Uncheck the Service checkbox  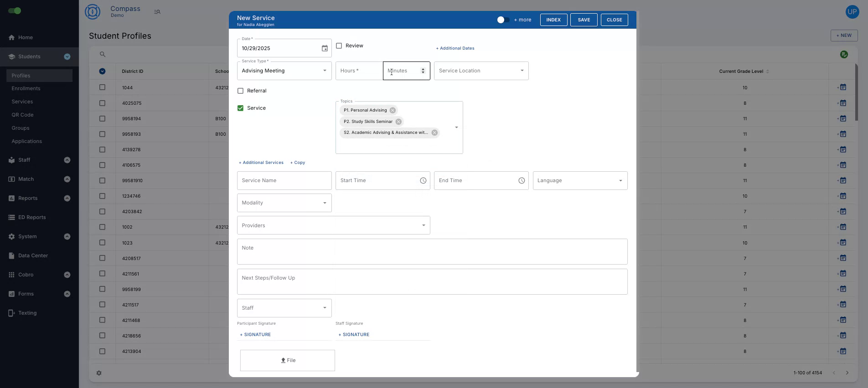click(241, 108)
